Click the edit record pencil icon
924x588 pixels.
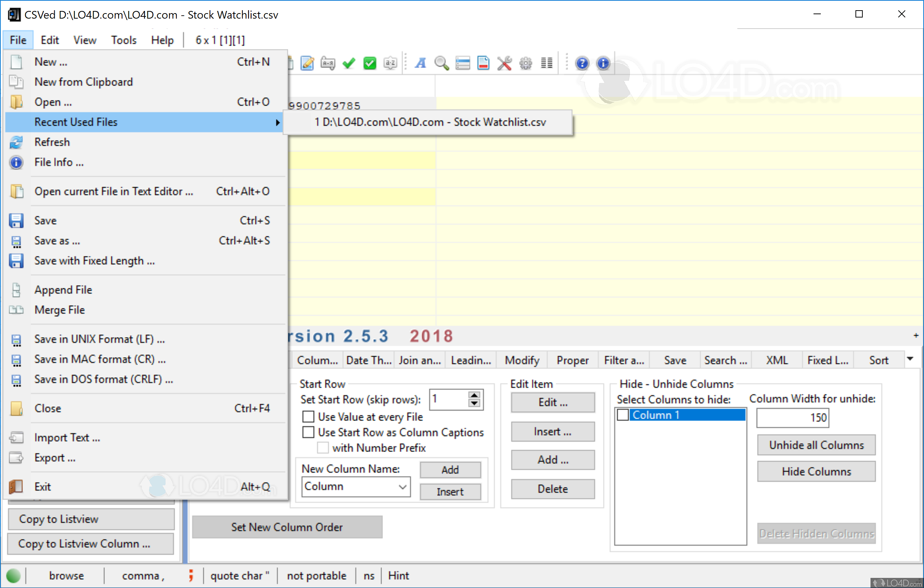tap(307, 63)
